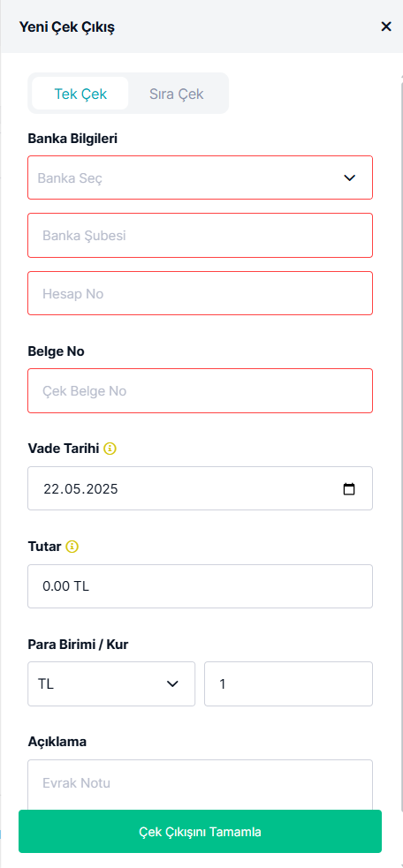Focus the Evrak Notu description box
403x868 pixels.
(x=200, y=784)
